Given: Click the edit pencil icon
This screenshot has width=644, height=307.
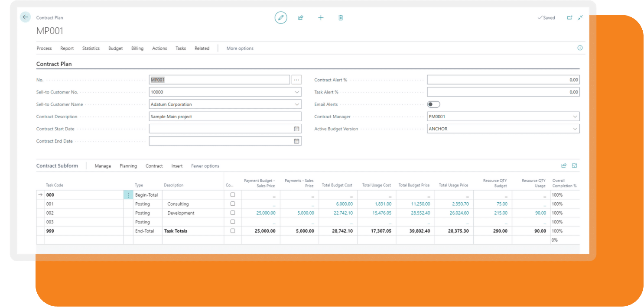Looking at the screenshot, I should (281, 18).
